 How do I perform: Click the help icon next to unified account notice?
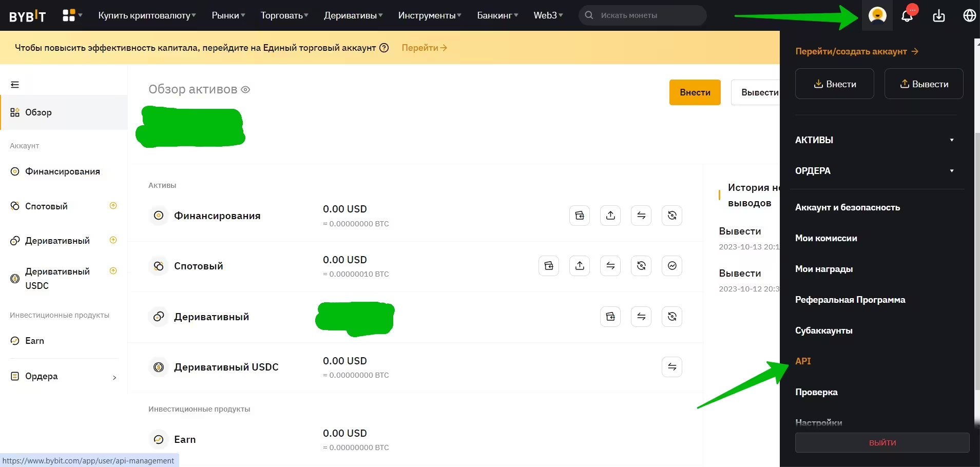pyautogui.click(x=384, y=48)
